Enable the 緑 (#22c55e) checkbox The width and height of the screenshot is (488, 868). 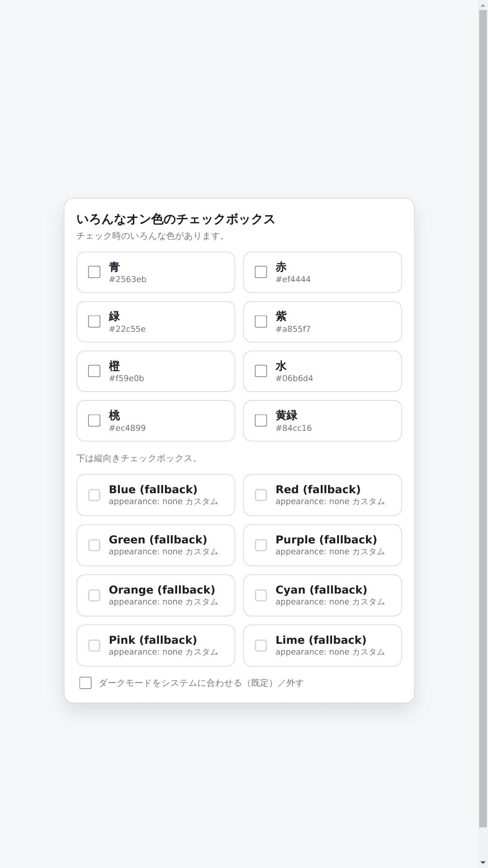[x=94, y=321]
